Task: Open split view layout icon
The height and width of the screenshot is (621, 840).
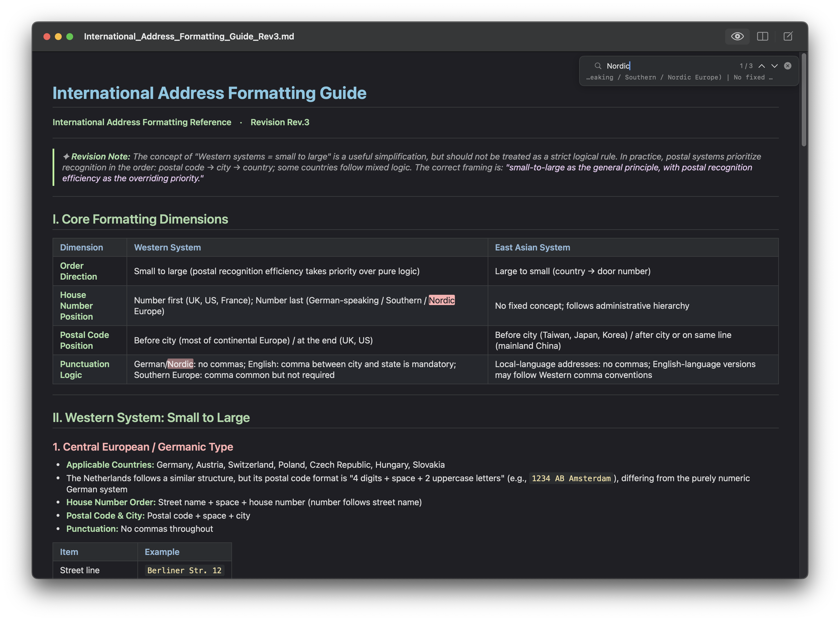Action: 762,37
